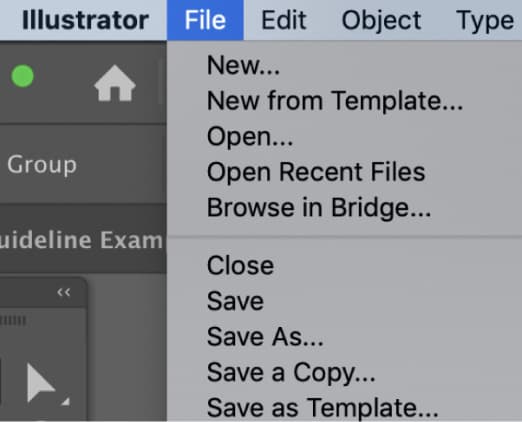Image resolution: width=522 pixels, height=422 pixels.
Task: Click the Home icon
Action: [115, 83]
